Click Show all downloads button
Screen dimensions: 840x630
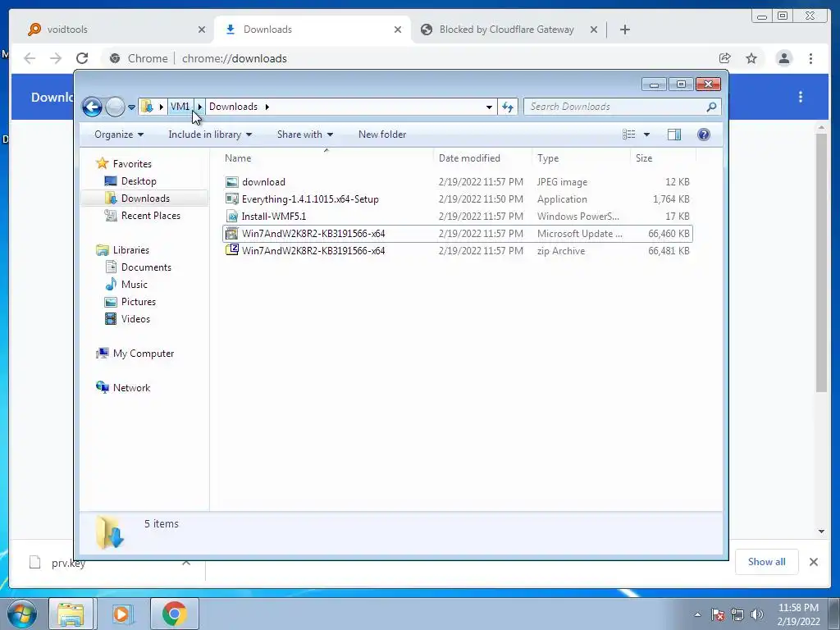(767, 562)
